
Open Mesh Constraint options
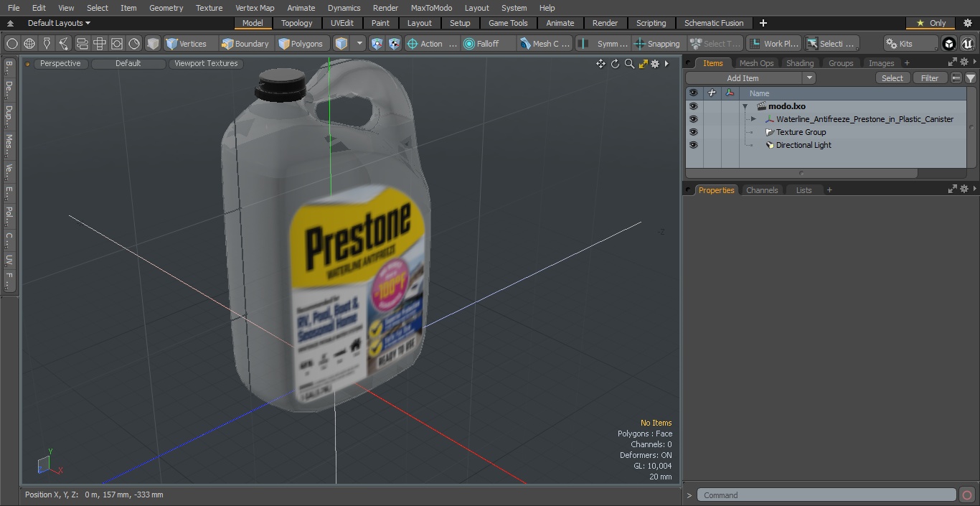(545, 44)
